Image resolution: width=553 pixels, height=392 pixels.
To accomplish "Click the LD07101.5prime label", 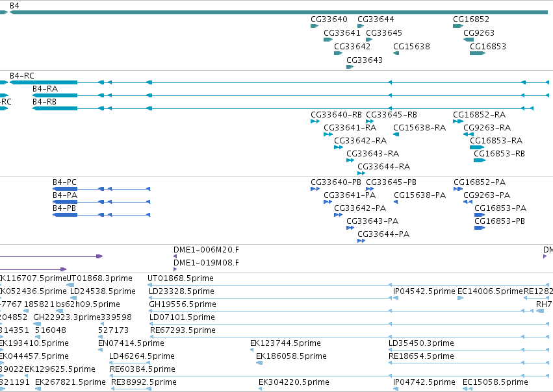I will (x=182, y=317).
